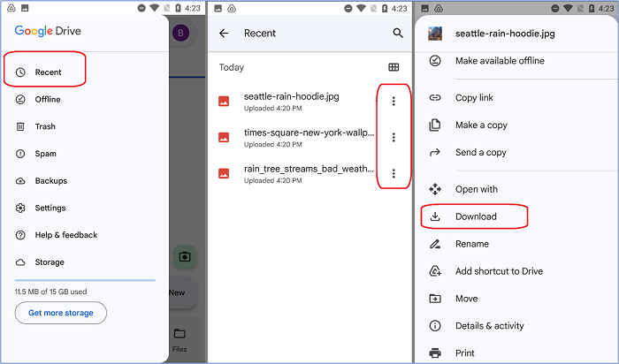Click the Settings gear icon
This screenshot has height=364, width=619.
click(20, 209)
